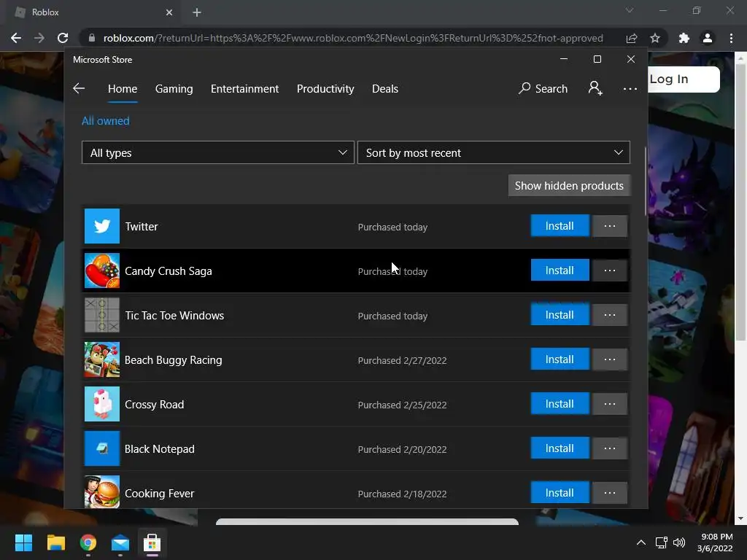Viewport: 747px width, 560px height.
Task: Open Chrome three-dot menu
Action: (x=731, y=38)
